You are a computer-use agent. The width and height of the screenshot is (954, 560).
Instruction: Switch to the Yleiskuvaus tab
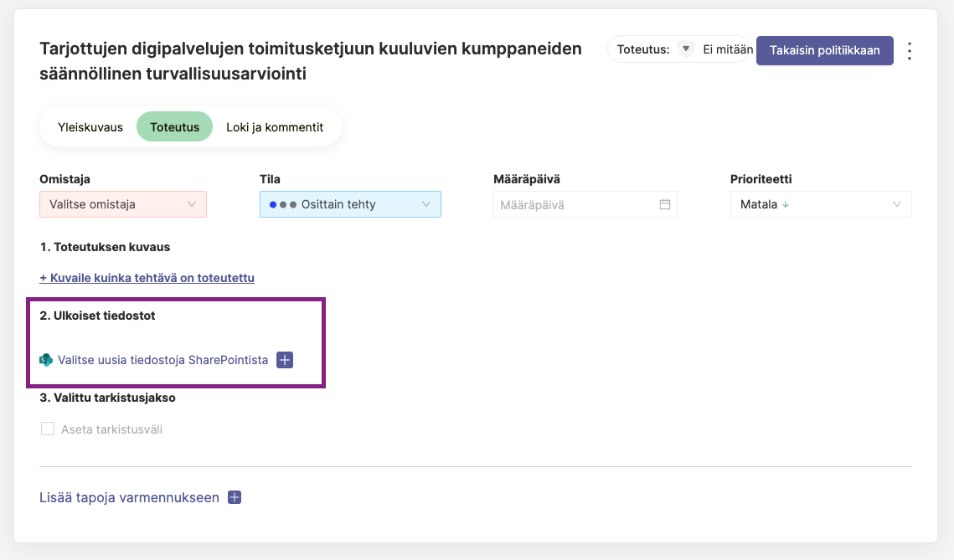(90, 127)
